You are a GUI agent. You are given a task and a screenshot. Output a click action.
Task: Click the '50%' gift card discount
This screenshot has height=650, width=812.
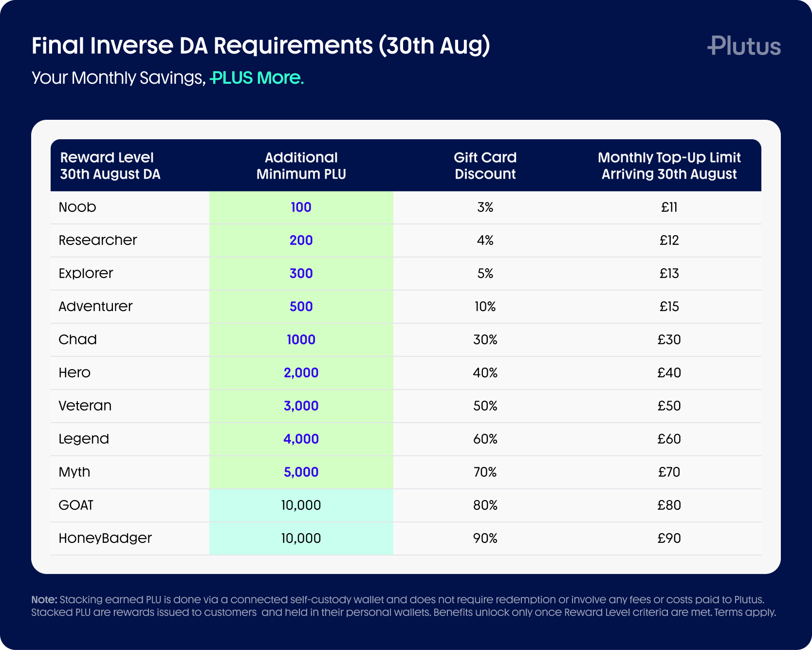[485, 406]
